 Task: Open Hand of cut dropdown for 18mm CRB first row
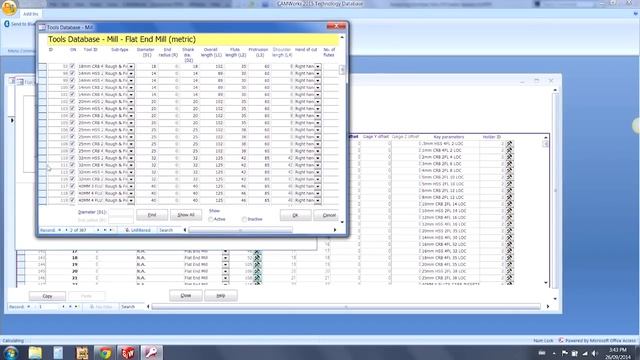click(318, 66)
